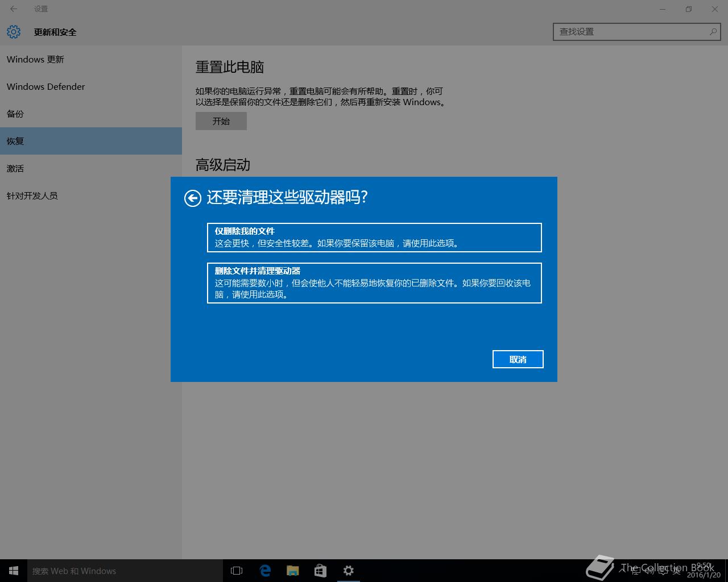Viewport: 728px width, 582px height.
Task: Click the 高级启动 heading
Action: pos(223,165)
